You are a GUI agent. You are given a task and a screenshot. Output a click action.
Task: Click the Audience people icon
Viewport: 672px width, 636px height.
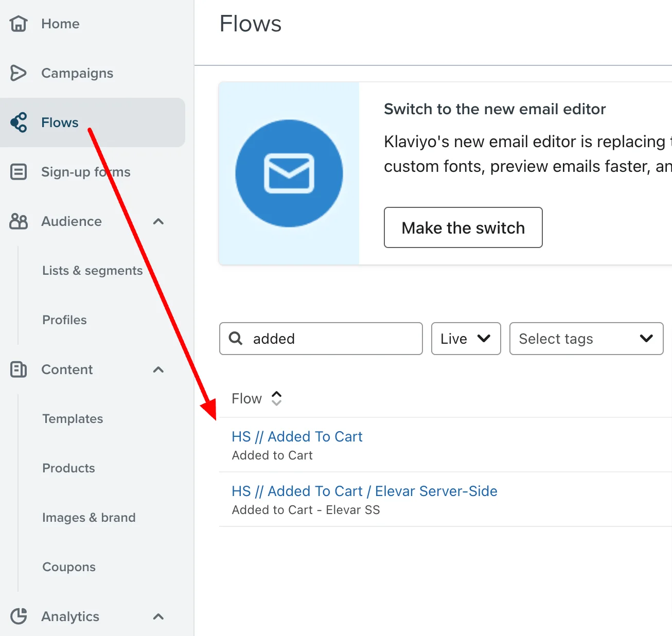click(19, 221)
